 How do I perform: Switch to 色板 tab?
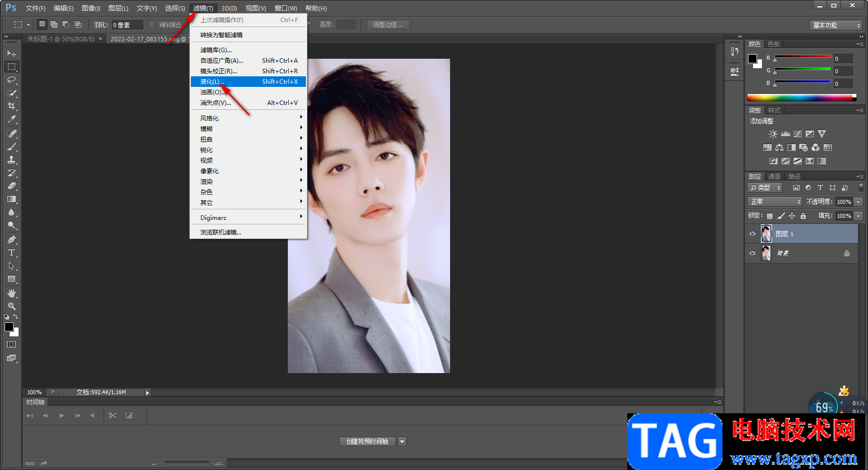pos(774,44)
